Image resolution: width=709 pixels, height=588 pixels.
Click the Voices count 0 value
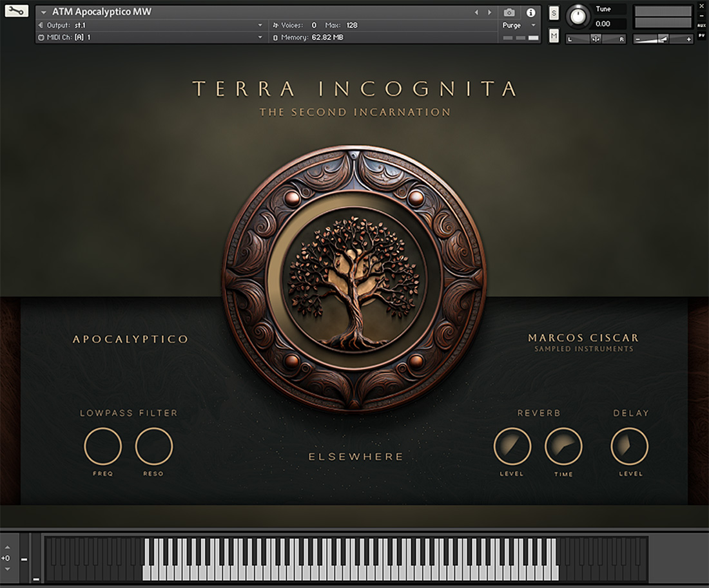[314, 25]
